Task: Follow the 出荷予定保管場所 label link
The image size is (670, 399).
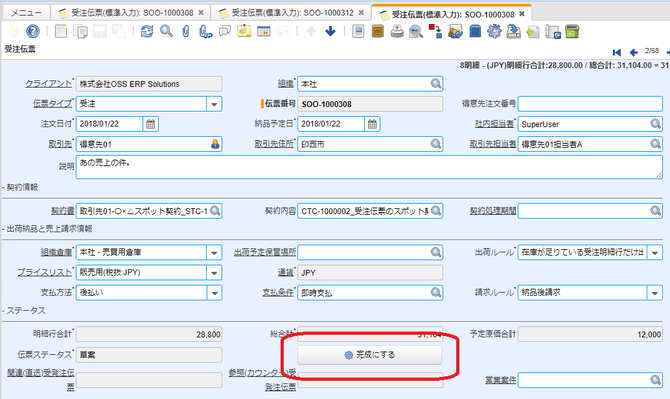Action: [264, 252]
